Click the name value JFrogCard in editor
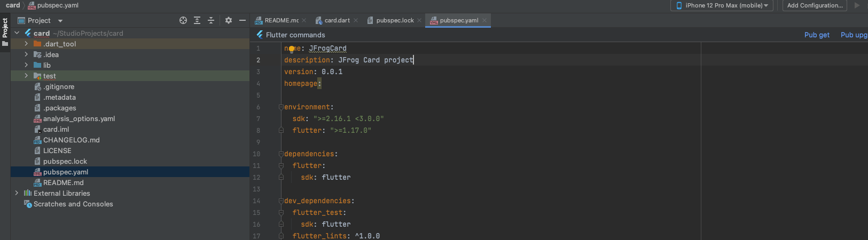 [x=327, y=48]
